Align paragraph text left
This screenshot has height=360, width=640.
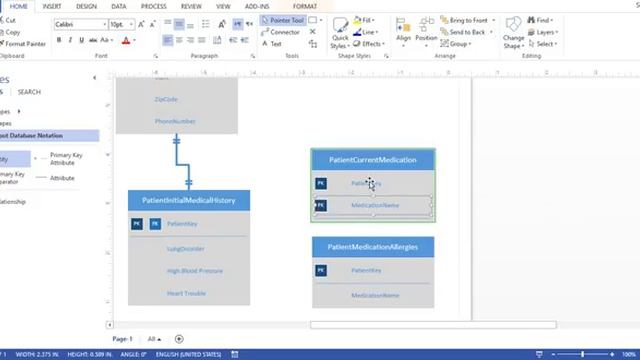168,40
